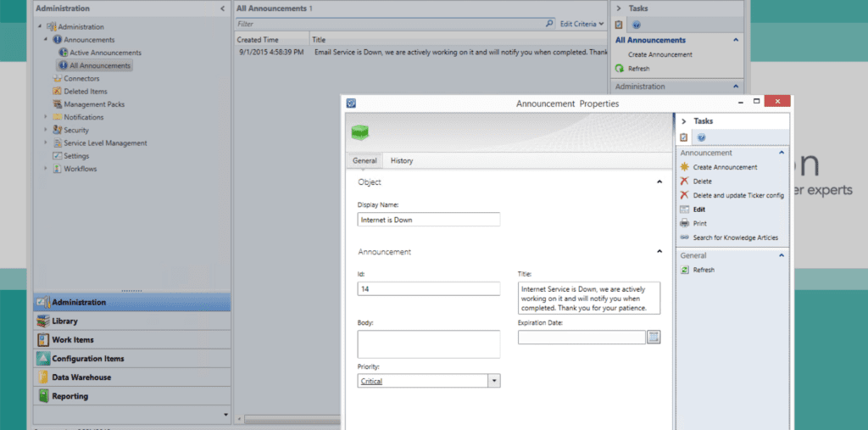Click the clipboard icon in main window Tasks pane

tap(619, 25)
